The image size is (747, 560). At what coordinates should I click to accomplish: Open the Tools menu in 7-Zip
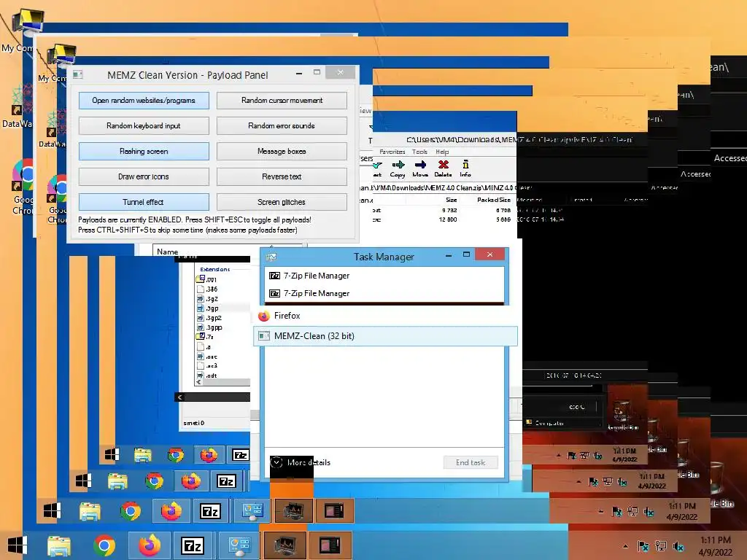click(419, 152)
